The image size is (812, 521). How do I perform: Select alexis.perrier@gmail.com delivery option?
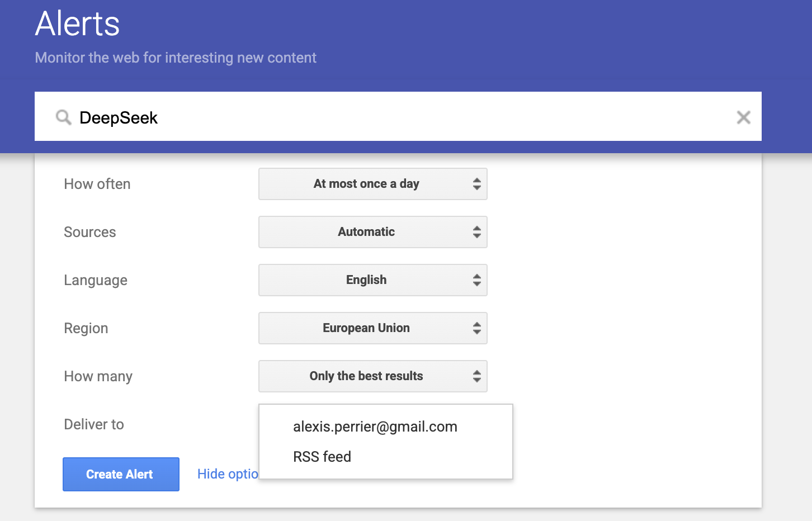pos(375,427)
